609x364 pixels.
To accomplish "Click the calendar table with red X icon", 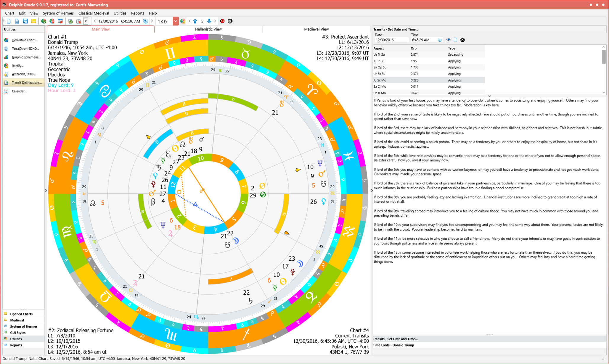I will 60,21.
